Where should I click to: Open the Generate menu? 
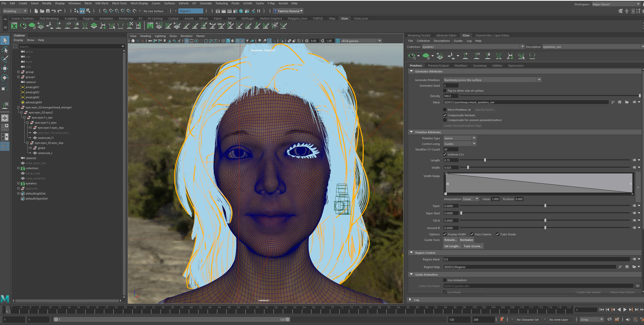click(205, 3)
